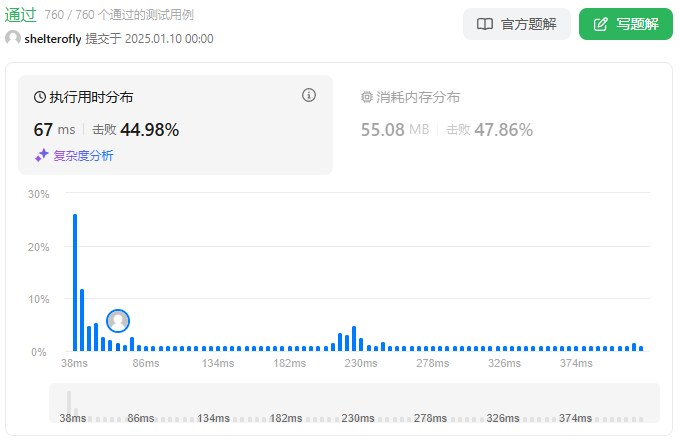Click the left handle of the range slider
Viewport: 680px width, 443px height.
coord(69,402)
